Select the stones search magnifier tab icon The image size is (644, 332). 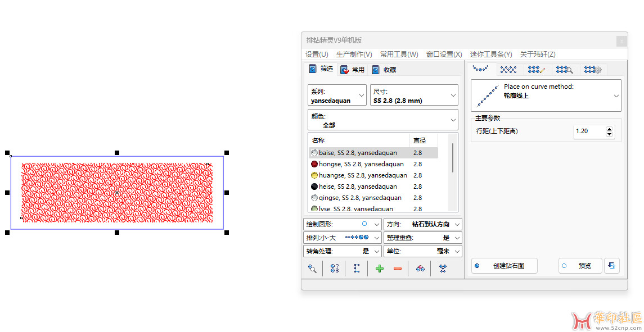coord(564,70)
